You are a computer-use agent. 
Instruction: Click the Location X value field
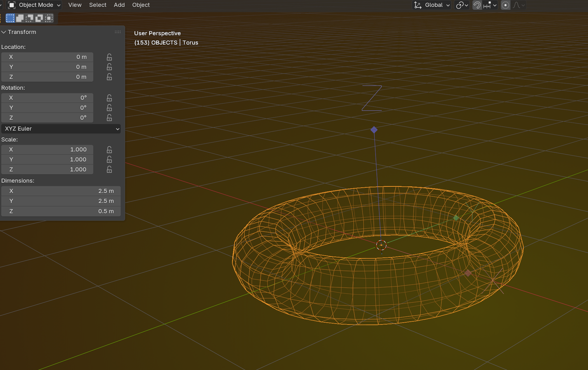pyautogui.click(x=47, y=57)
